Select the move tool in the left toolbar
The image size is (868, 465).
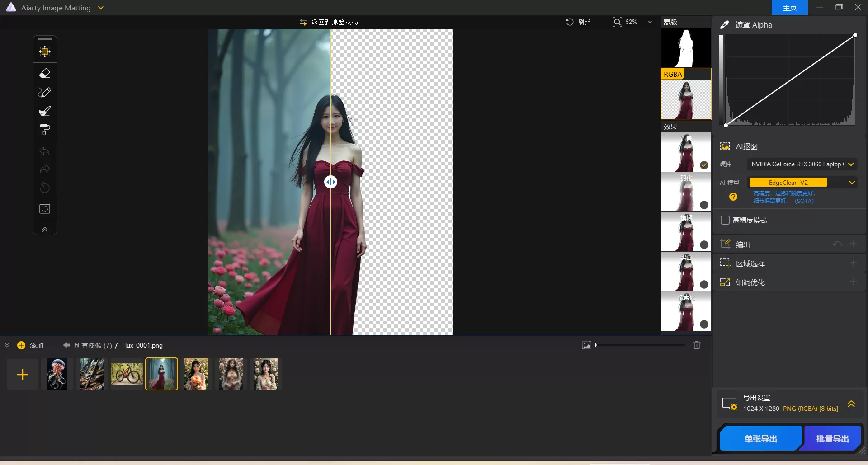[45, 51]
